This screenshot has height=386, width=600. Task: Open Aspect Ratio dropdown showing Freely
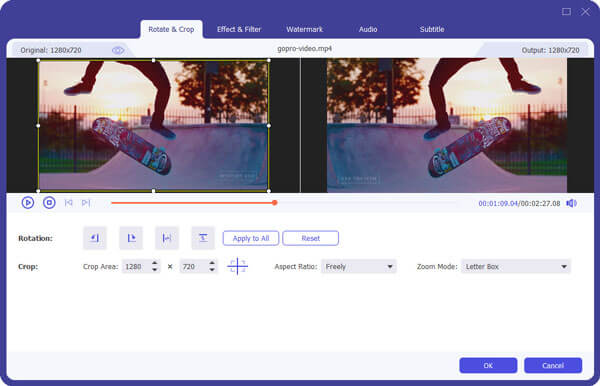(359, 267)
